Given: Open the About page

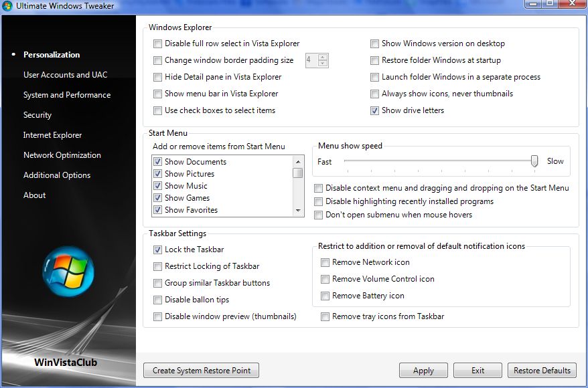Looking at the screenshot, I should [x=34, y=195].
